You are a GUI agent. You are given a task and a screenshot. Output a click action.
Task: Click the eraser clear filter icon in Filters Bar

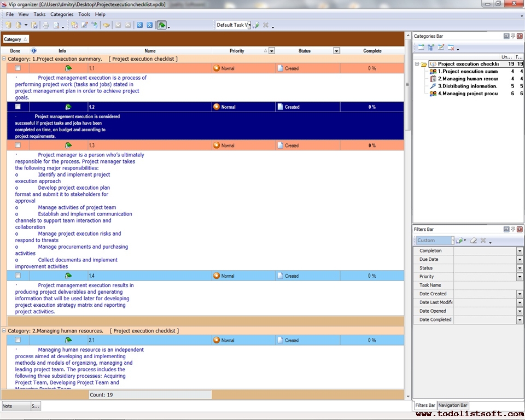click(474, 241)
